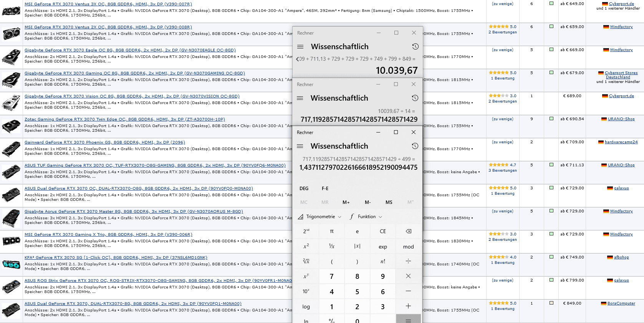Screen dimensions: 644x323
Task: Click the pi constant key
Action: coord(332,231)
